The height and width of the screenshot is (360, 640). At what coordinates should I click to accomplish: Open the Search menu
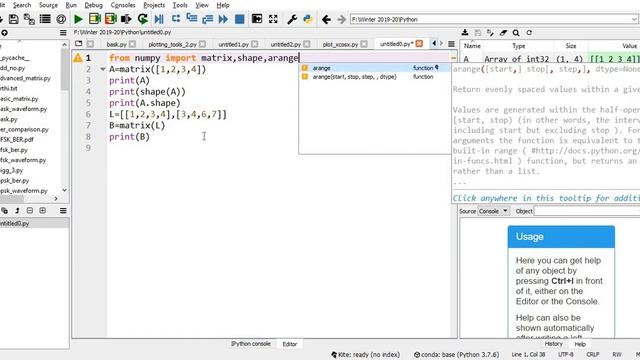(22, 5)
